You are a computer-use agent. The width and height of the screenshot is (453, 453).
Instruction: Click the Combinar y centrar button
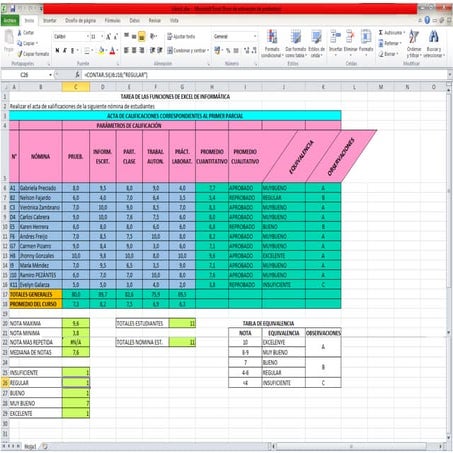(x=187, y=51)
